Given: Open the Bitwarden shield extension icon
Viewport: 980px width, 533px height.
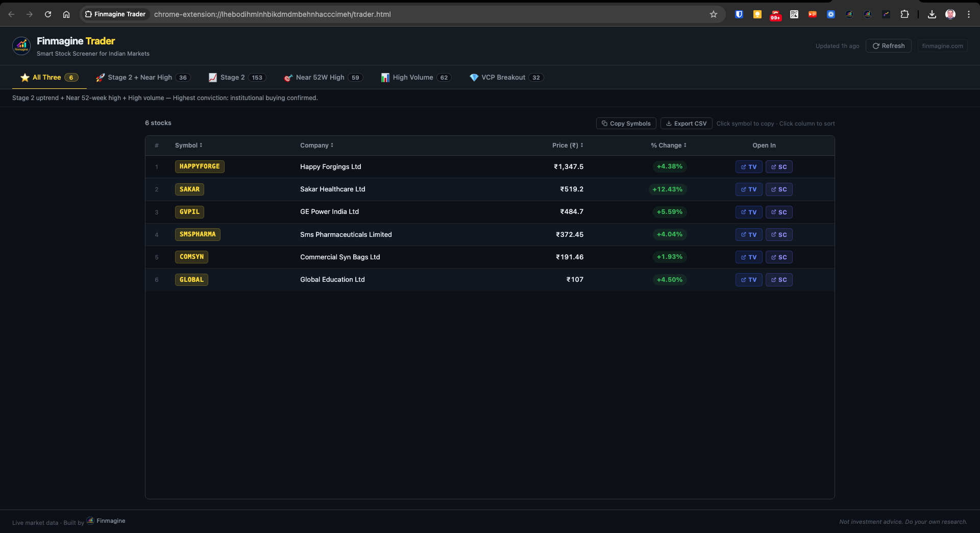Looking at the screenshot, I should pyautogui.click(x=739, y=14).
